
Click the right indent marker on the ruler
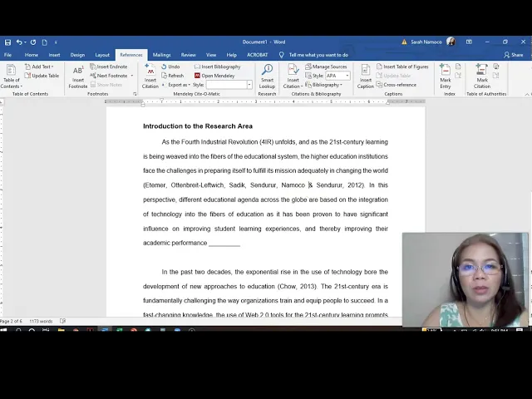click(388, 102)
